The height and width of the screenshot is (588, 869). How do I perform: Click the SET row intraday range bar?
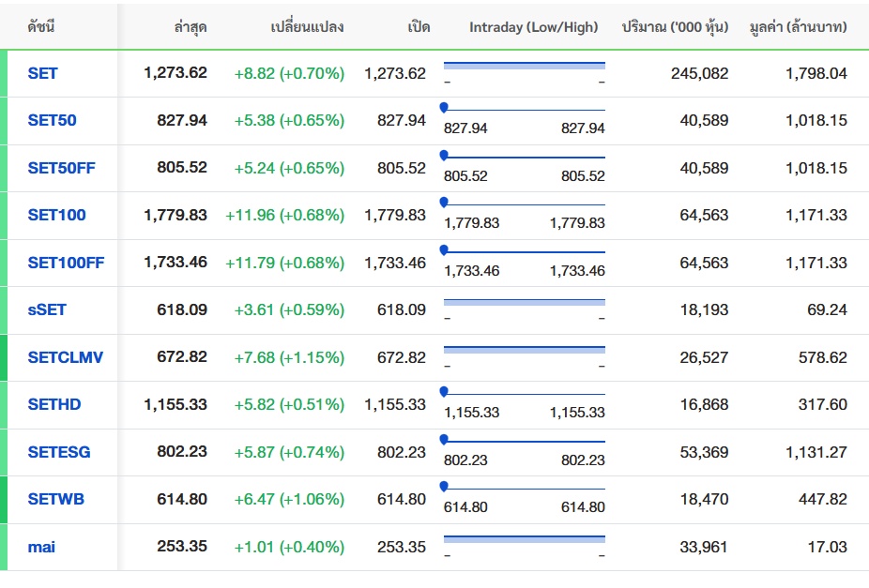[x=524, y=66]
